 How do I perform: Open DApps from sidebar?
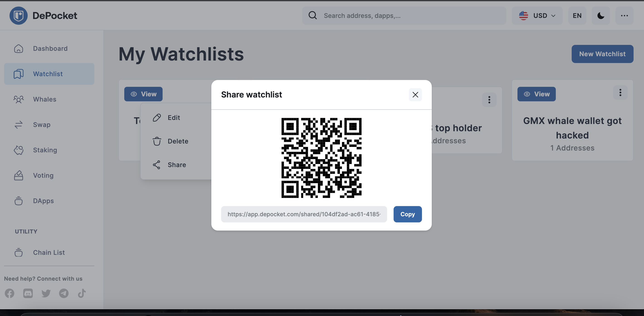[49, 201]
